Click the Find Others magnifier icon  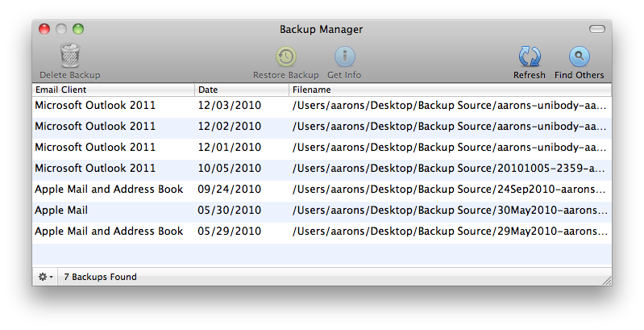point(579,56)
